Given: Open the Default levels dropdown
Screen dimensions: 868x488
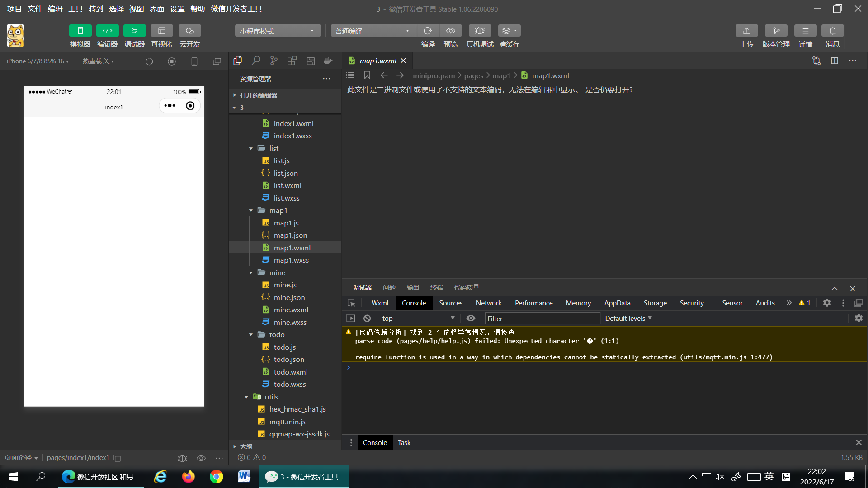Looking at the screenshot, I should (628, 319).
